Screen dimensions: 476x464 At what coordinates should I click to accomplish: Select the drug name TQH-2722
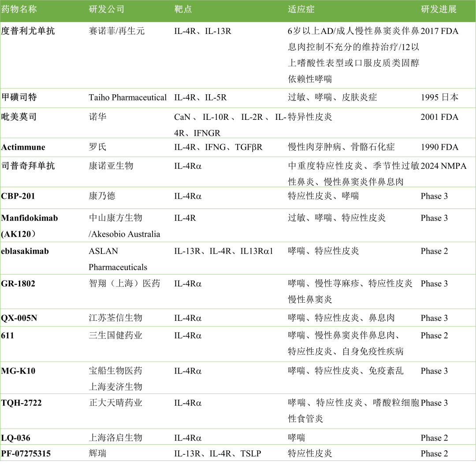[x=21, y=403]
